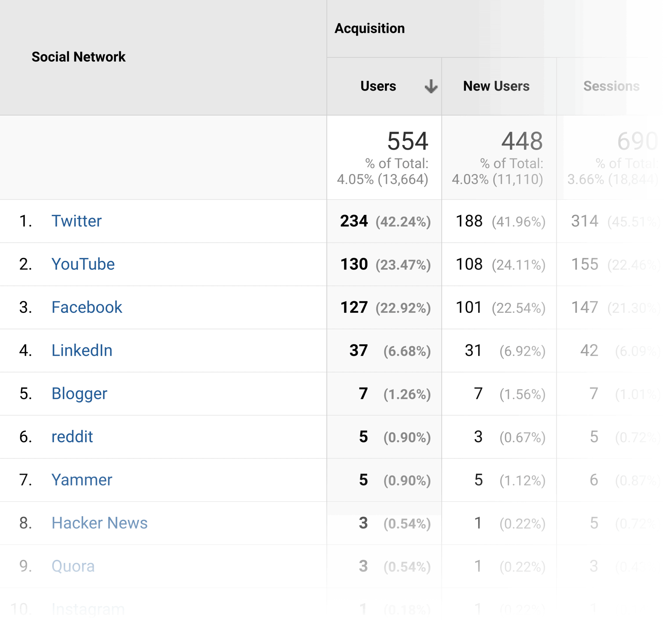Viewport: 672px width, 630px height.
Task: Select the total Users value 554
Action: 408,141
